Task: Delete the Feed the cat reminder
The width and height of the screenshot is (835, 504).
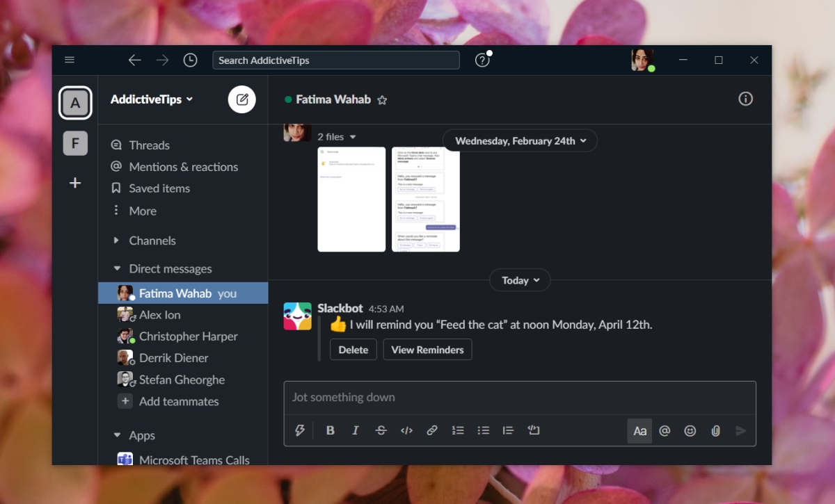Action: tap(353, 350)
